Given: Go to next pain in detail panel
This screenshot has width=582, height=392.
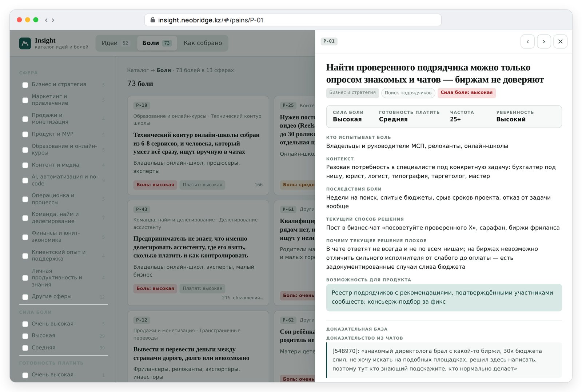Looking at the screenshot, I should tap(544, 41).
